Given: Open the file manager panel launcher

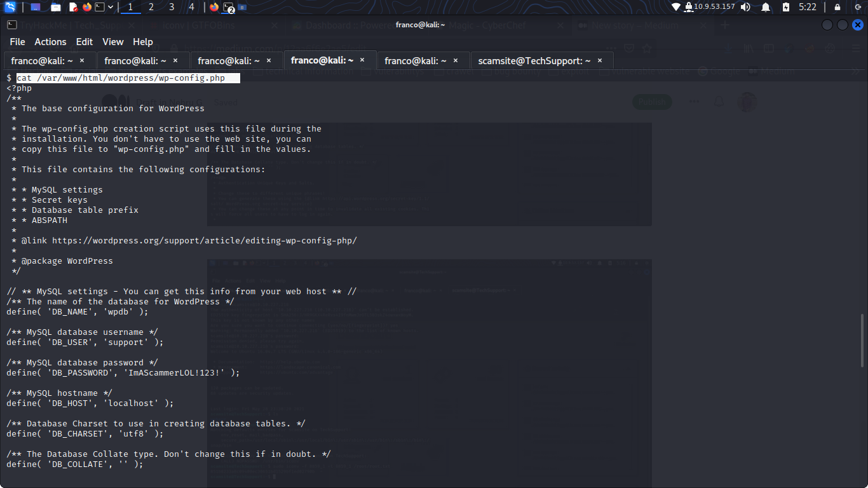Looking at the screenshot, I should click(x=56, y=7).
